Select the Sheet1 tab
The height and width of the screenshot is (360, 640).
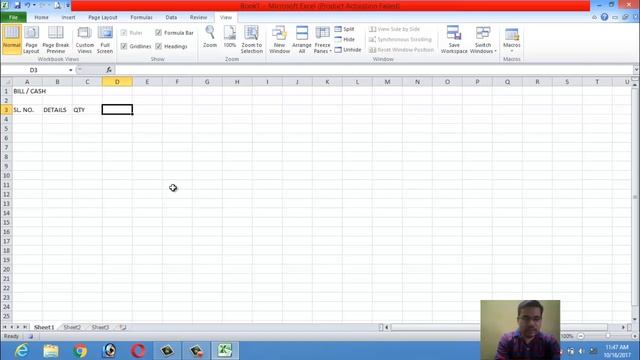coord(44,327)
